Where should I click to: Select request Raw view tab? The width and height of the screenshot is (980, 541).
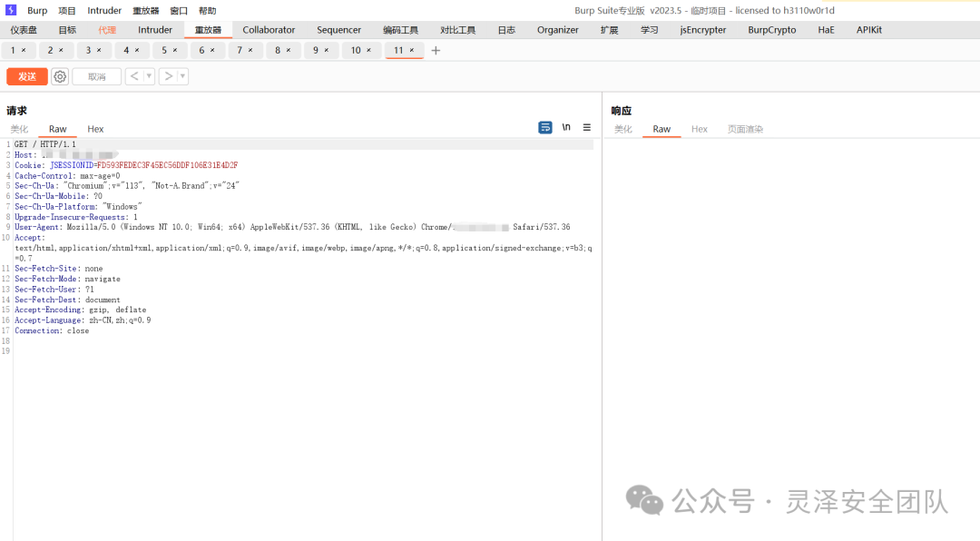(57, 129)
